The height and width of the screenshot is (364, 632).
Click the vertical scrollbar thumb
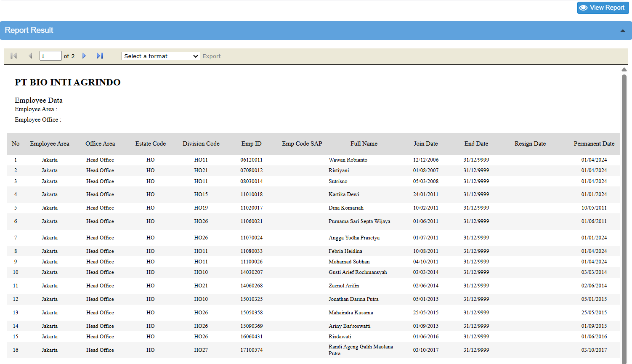[624, 219]
